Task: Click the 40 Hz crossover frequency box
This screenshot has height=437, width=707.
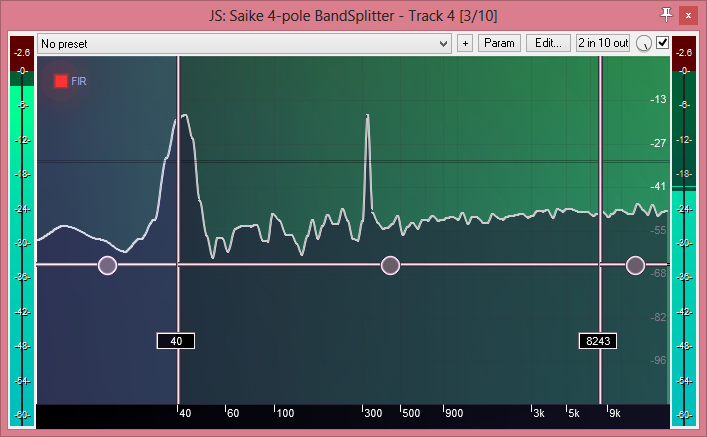Action: pyautogui.click(x=176, y=341)
